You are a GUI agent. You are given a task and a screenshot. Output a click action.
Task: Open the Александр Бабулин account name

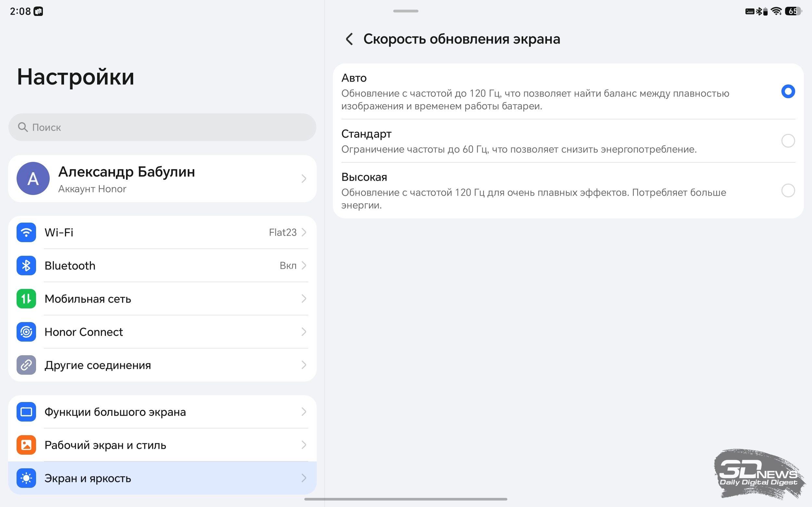[x=126, y=172]
